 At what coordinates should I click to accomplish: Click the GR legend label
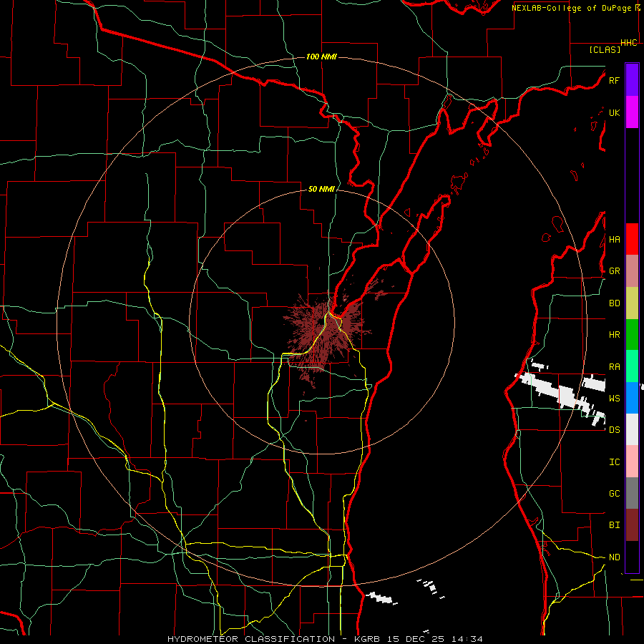click(x=614, y=271)
